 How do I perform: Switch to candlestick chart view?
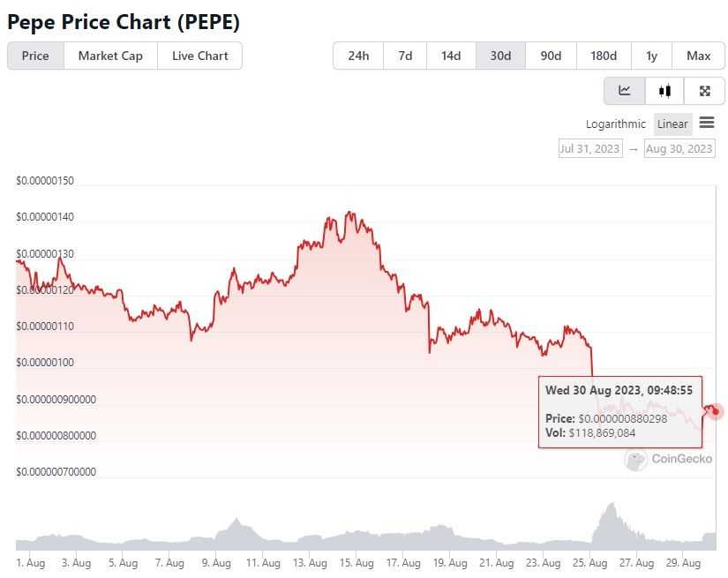click(664, 90)
